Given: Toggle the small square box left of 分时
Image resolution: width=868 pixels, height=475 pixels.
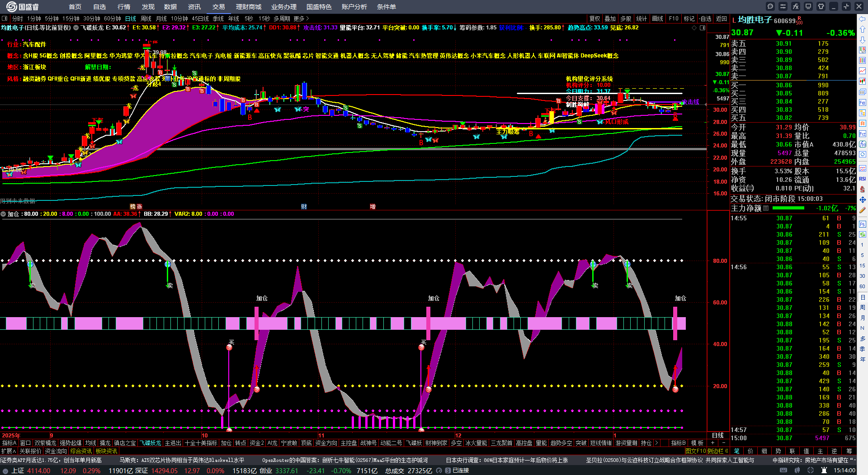Looking at the screenshot, I should pyautogui.click(x=5, y=19).
